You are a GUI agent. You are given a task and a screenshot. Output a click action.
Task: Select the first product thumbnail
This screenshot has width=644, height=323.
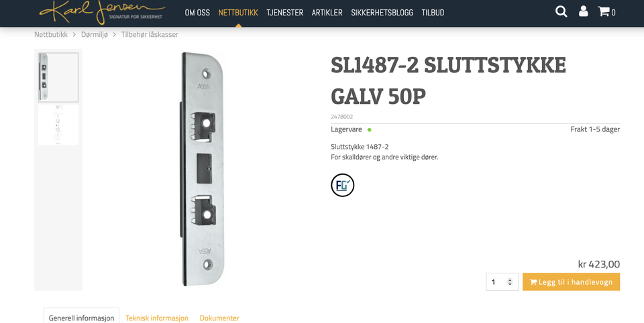(58, 77)
